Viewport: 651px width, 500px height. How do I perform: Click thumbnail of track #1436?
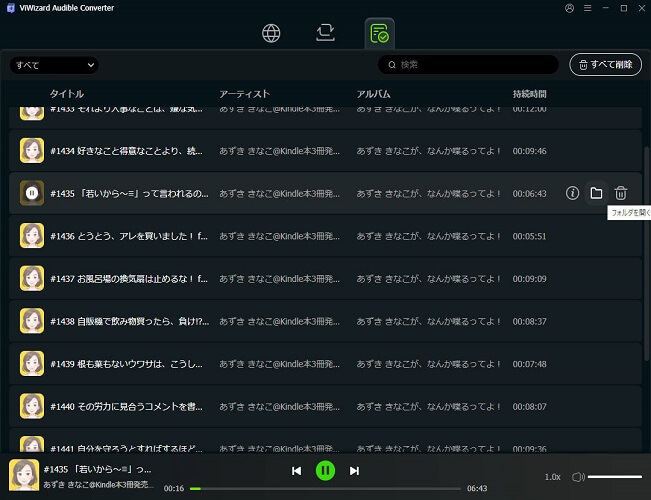pyautogui.click(x=32, y=235)
